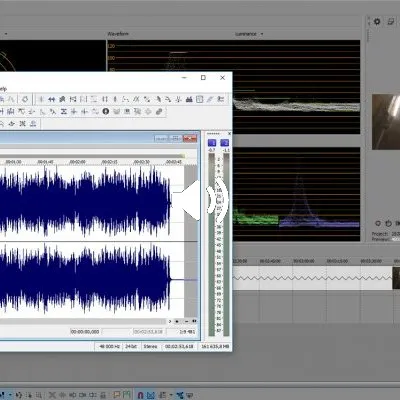Click the circular refresh icon in the top toolbar
Screen dimensions: 400x400
pyautogui.click(x=25, y=99)
